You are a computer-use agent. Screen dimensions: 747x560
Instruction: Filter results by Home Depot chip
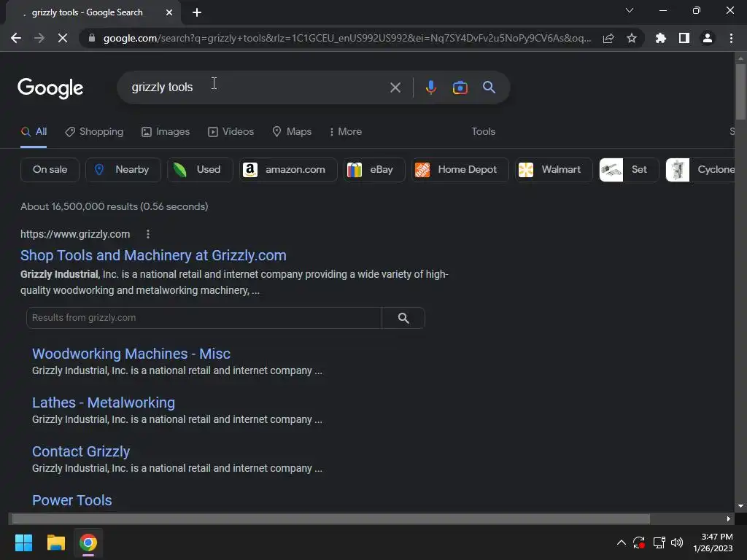460,169
